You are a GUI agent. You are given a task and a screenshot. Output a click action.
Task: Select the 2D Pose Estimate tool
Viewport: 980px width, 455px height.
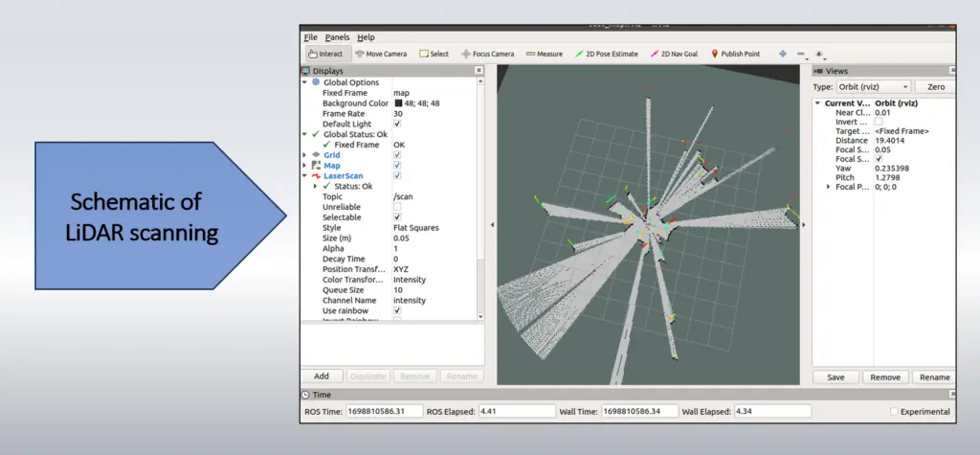[x=607, y=54]
